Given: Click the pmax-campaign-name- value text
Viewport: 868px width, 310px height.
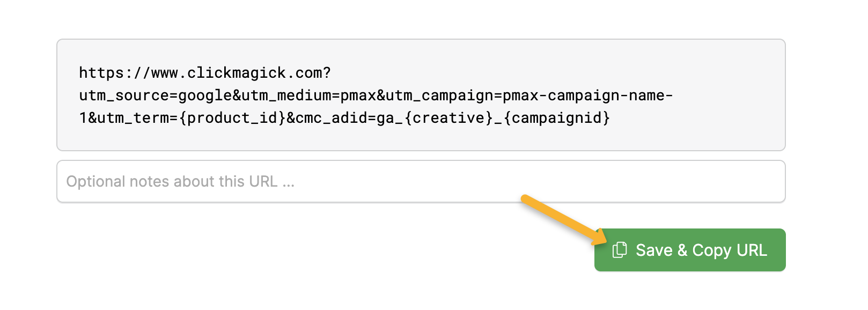Looking at the screenshot, I should coord(587,95).
